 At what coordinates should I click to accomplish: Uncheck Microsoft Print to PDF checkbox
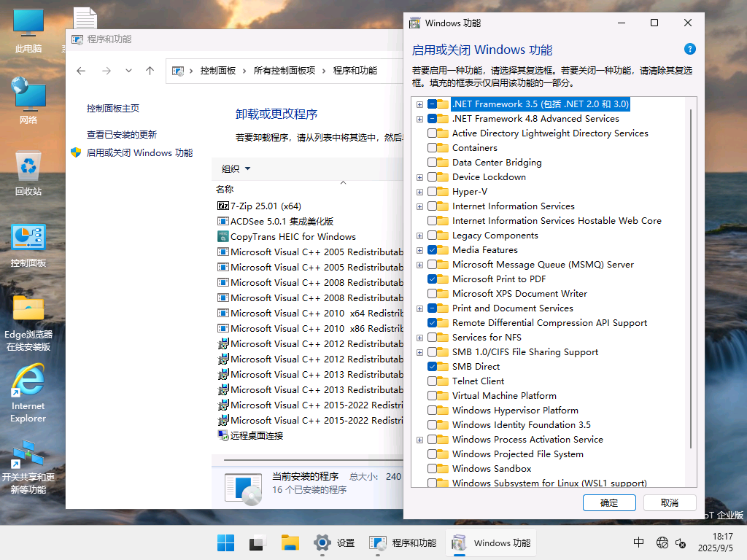(432, 279)
